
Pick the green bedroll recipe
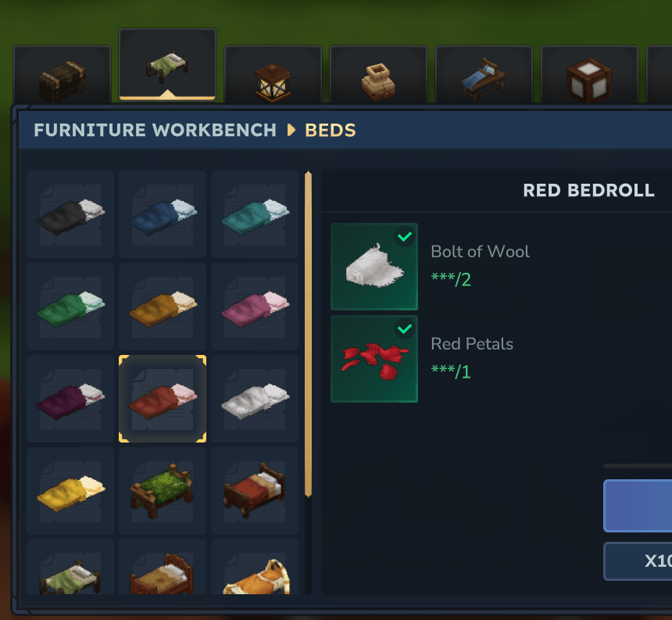point(70,306)
